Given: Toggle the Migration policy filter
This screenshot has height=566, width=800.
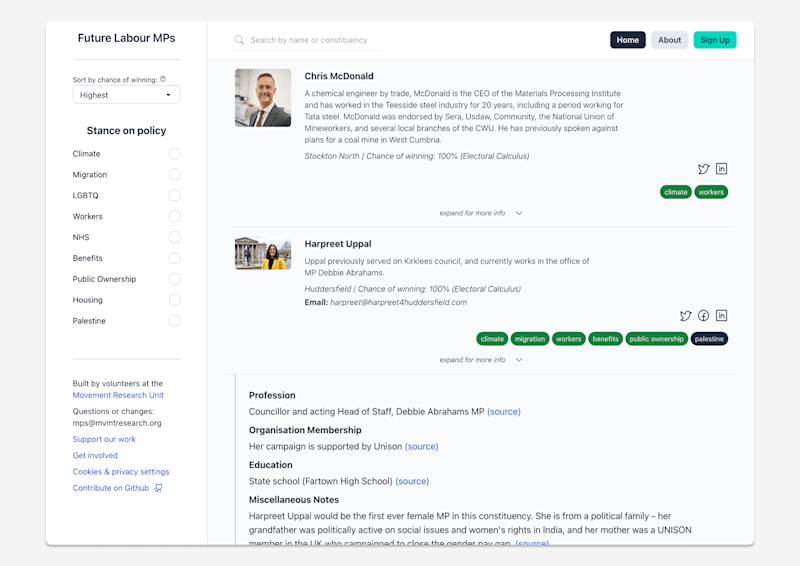Looking at the screenshot, I should pyautogui.click(x=174, y=175).
